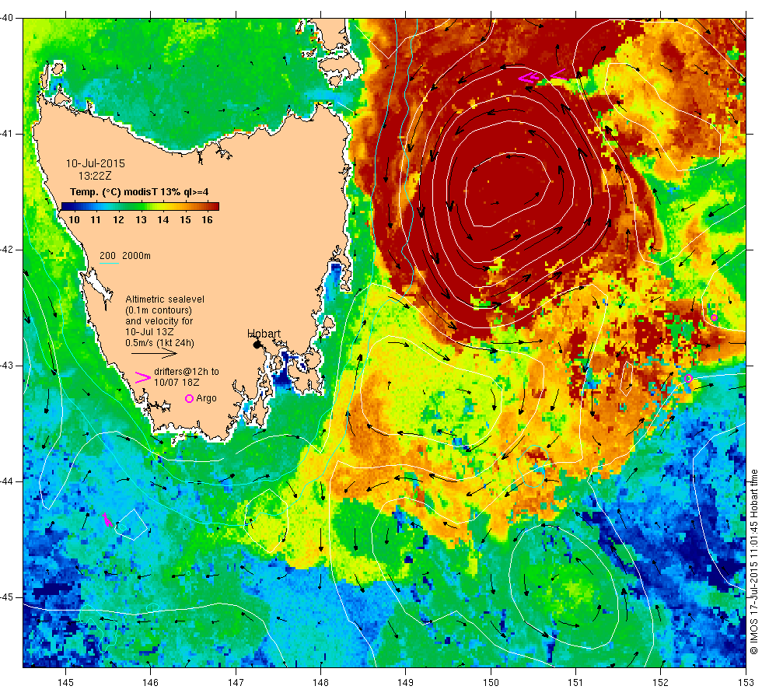Click the Hobart city label
The height and width of the screenshot is (700, 762).
[264, 334]
